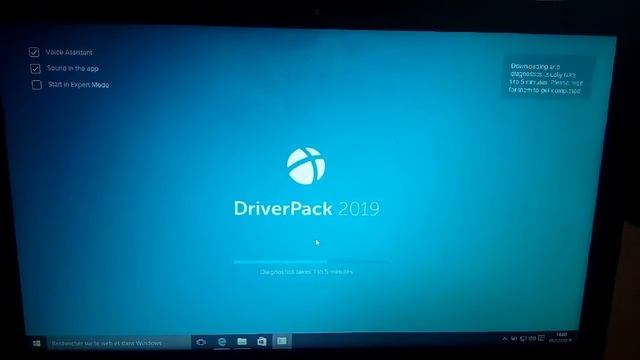640x360 pixels.
Task: Open network status tray icon
Action: [523, 338]
